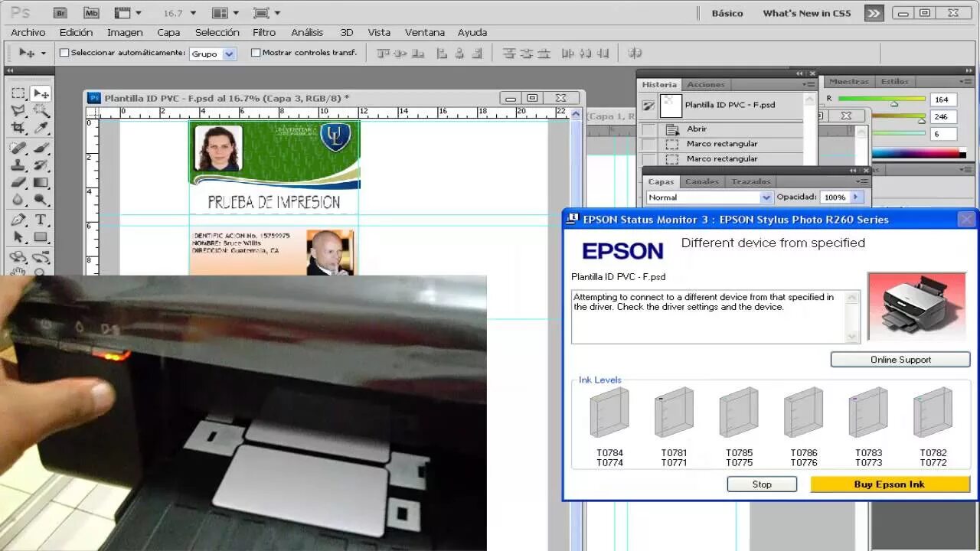The image size is (980, 551).
Task: Select the Eraser tool
Action: pos(18,183)
